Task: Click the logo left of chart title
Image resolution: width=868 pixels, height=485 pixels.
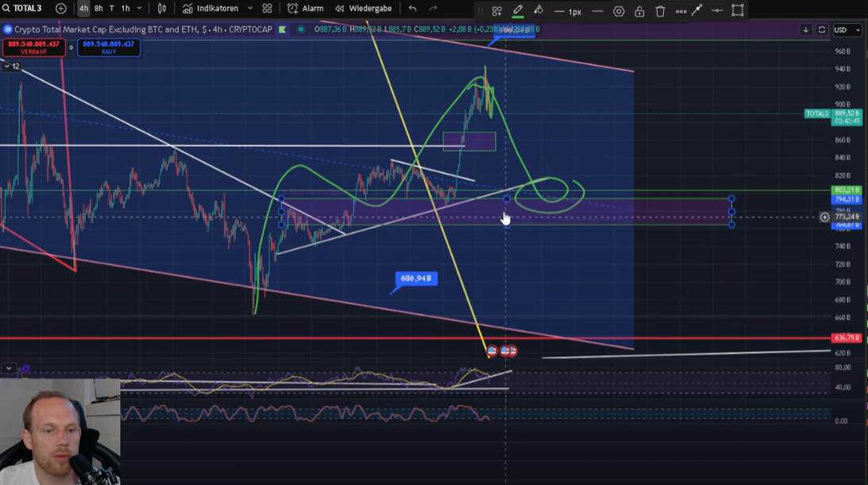Action: click(8, 29)
